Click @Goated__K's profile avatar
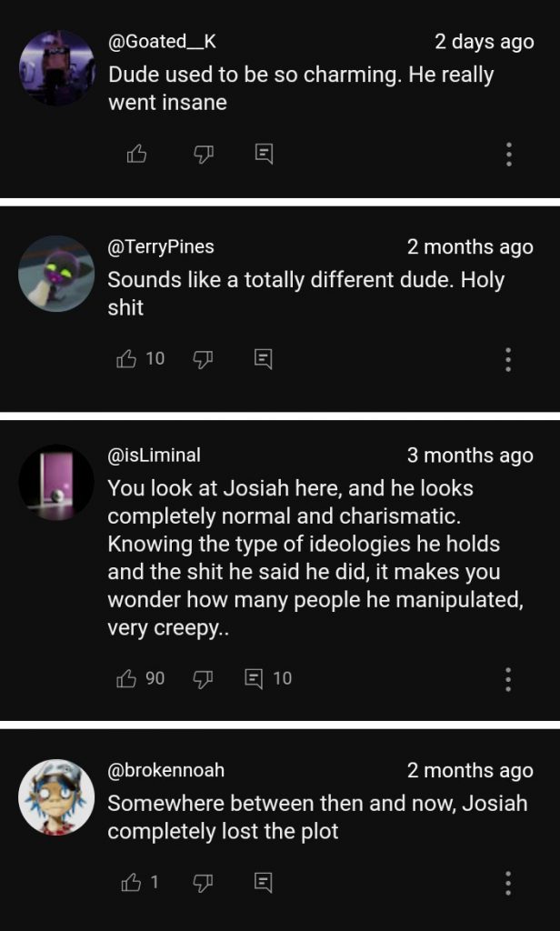Screen dimensions: 560x931 point(56,68)
